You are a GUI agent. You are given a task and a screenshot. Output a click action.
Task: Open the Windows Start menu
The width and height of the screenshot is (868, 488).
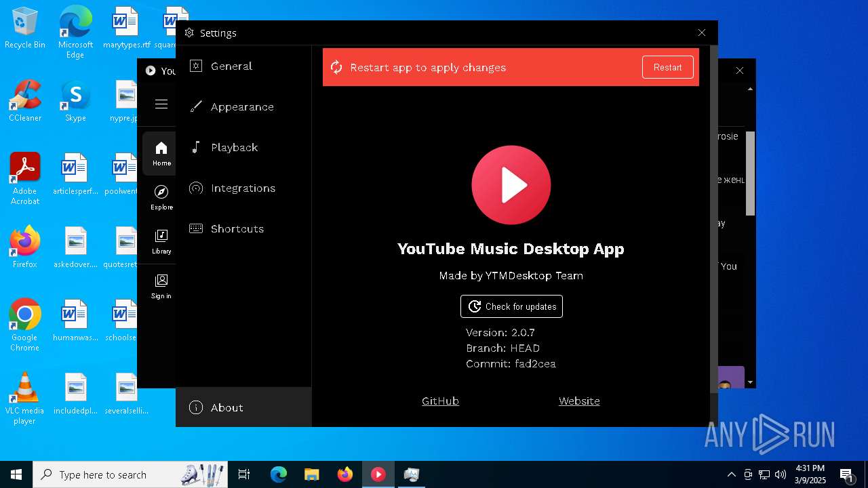click(x=16, y=474)
